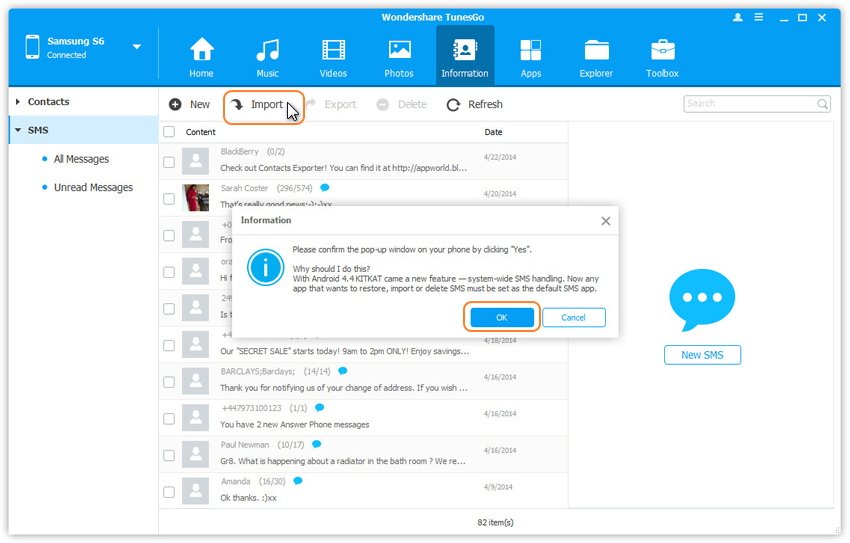Click inside the Search field
The image size is (850, 543).
(x=750, y=104)
